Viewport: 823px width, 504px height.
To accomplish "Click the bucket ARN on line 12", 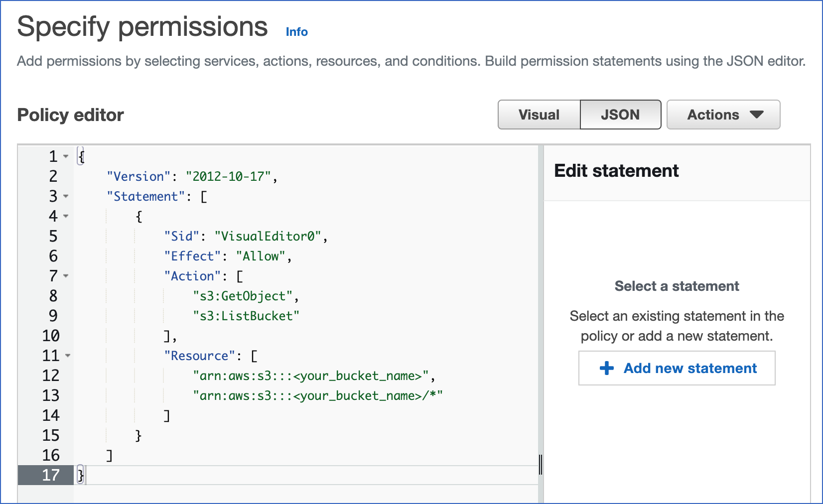I will click(311, 376).
